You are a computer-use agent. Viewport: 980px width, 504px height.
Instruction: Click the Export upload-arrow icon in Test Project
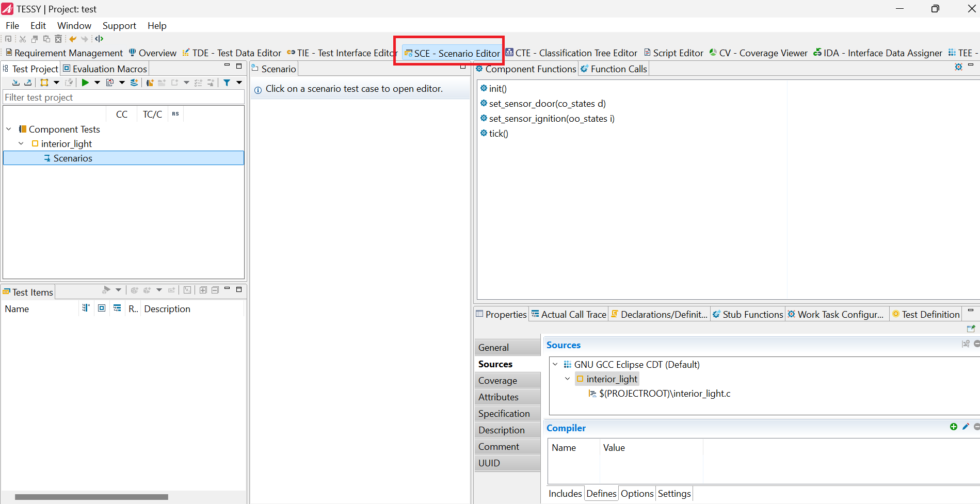28,83
